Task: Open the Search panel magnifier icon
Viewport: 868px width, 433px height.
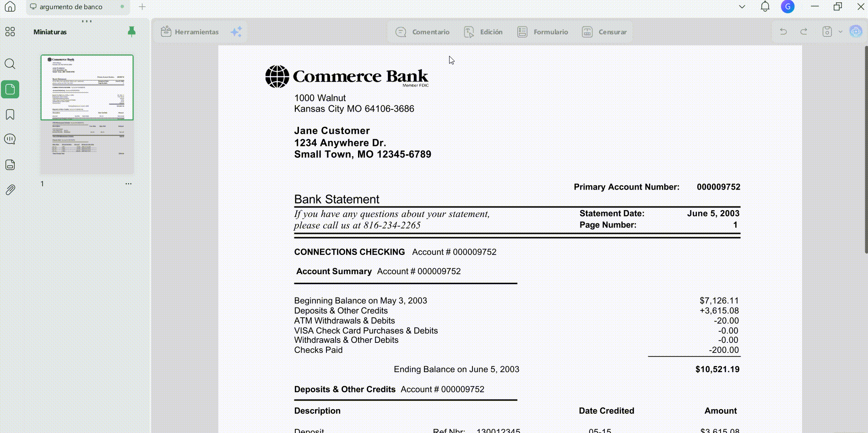Action: (x=10, y=64)
